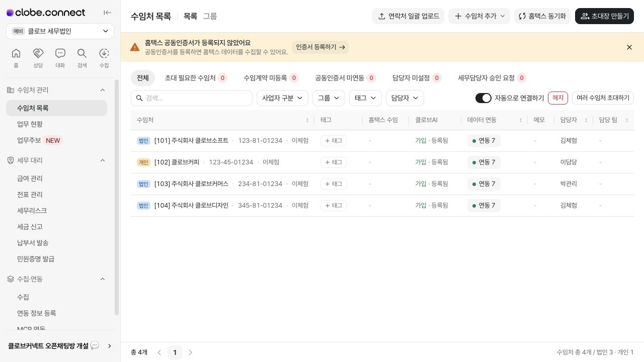The height and width of the screenshot is (362, 644).
Task: Collapse 수집·연동 sidebar section
Action: pos(103,279)
